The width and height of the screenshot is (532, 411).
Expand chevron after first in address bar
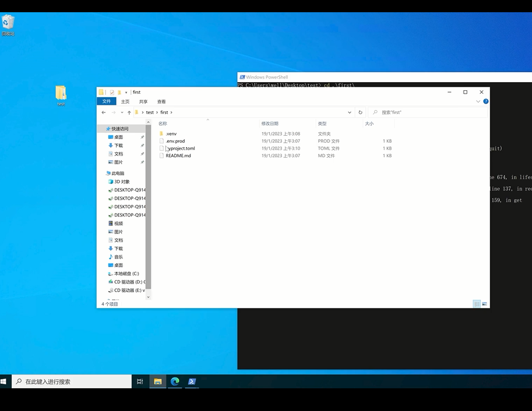(171, 112)
